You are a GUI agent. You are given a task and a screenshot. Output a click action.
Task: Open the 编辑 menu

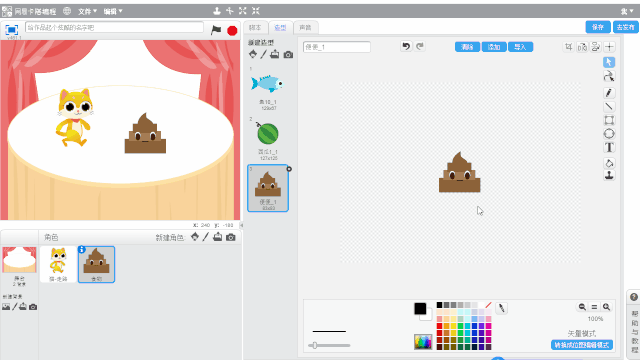(x=113, y=11)
